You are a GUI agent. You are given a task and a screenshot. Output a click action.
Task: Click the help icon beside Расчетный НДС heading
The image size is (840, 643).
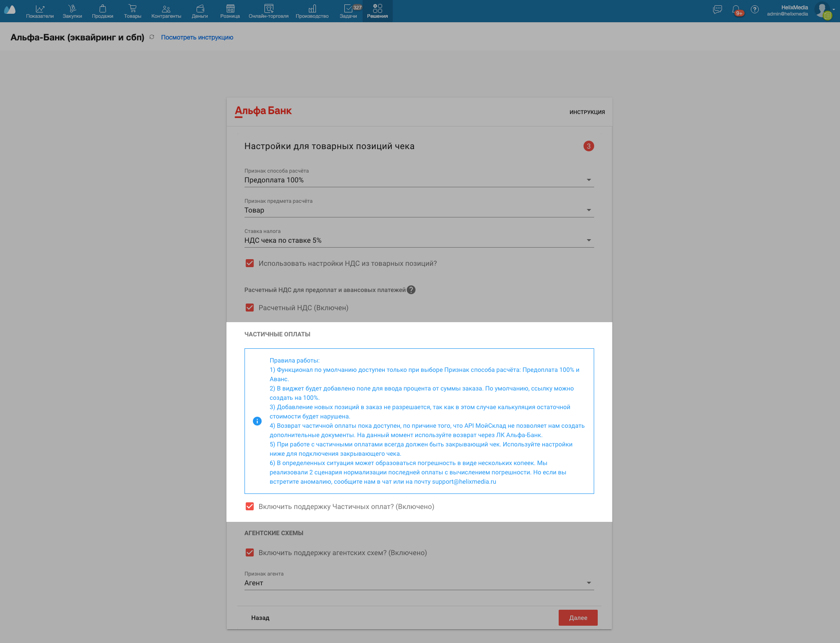(411, 290)
